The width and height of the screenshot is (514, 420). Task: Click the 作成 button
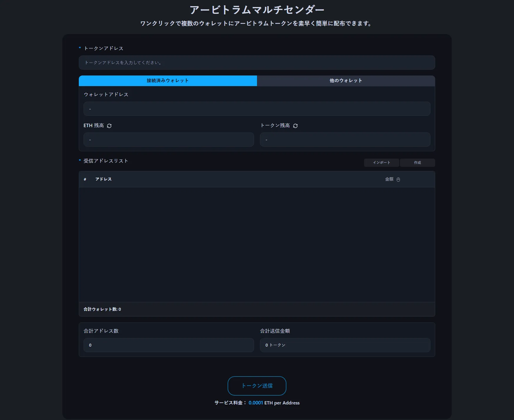(417, 163)
